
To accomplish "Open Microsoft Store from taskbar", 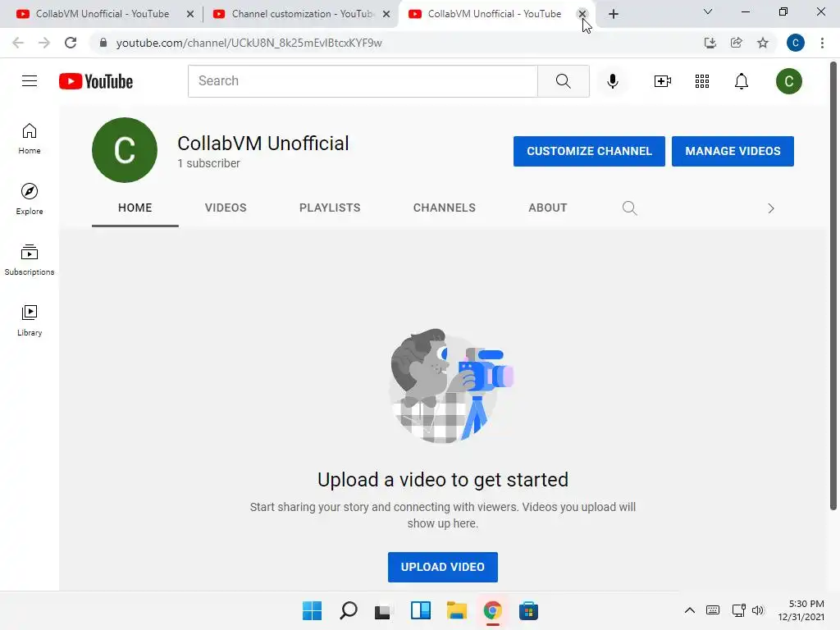I will tap(528, 610).
